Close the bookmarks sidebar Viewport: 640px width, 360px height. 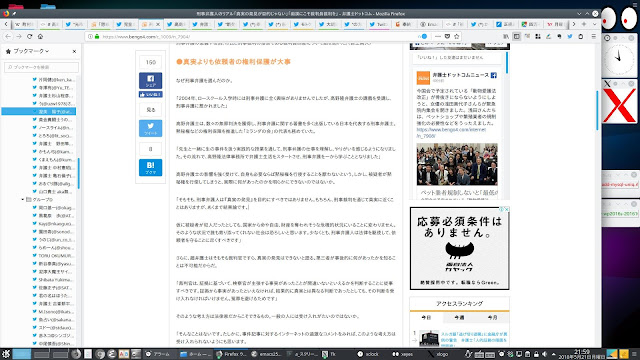(74, 51)
